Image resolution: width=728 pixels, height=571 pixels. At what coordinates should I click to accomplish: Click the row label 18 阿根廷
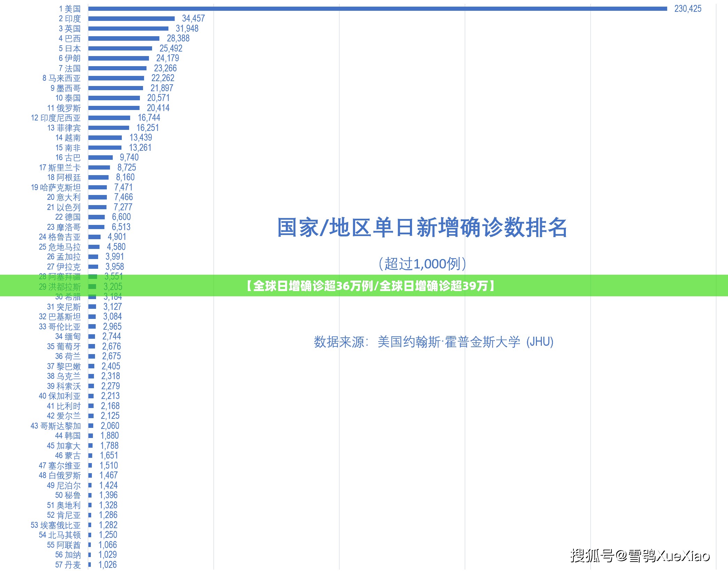(64, 177)
